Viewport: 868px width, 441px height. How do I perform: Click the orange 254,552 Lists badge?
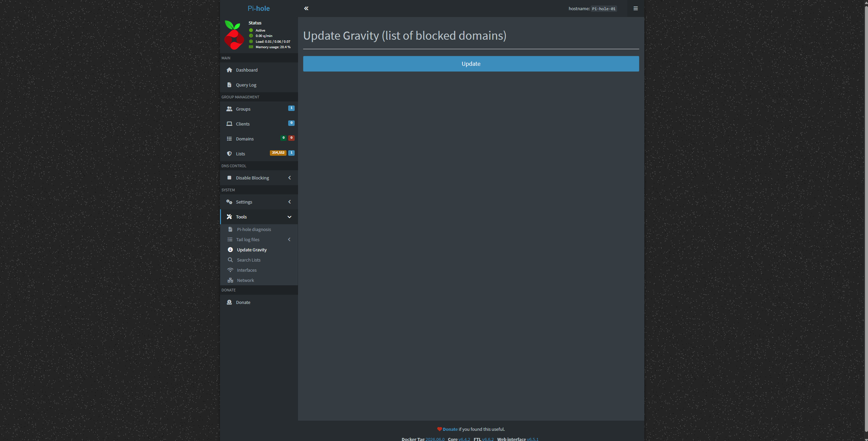[x=278, y=153]
